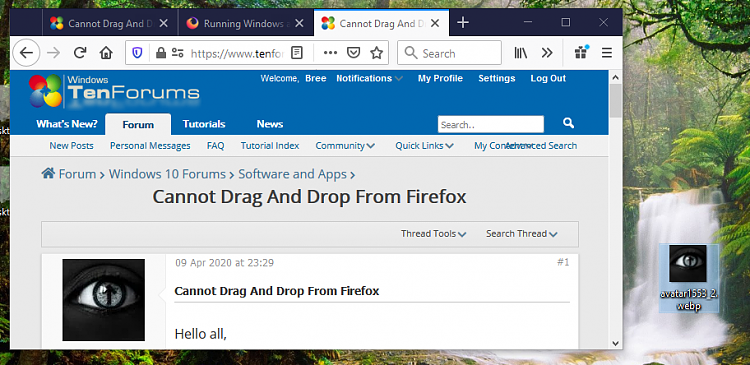Click the vertical scrollbar thumb
Image resolution: width=750 pixels, height=365 pixels.
point(615,100)
